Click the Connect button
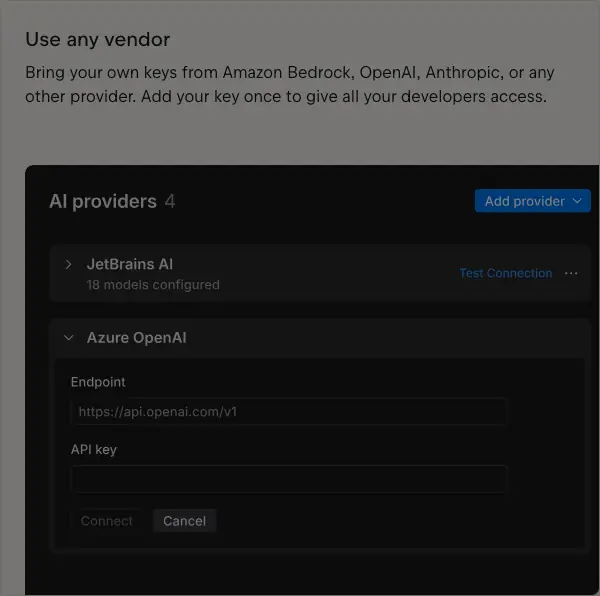Viewport: 600px width, 596px height. click(x=107, y=521)
